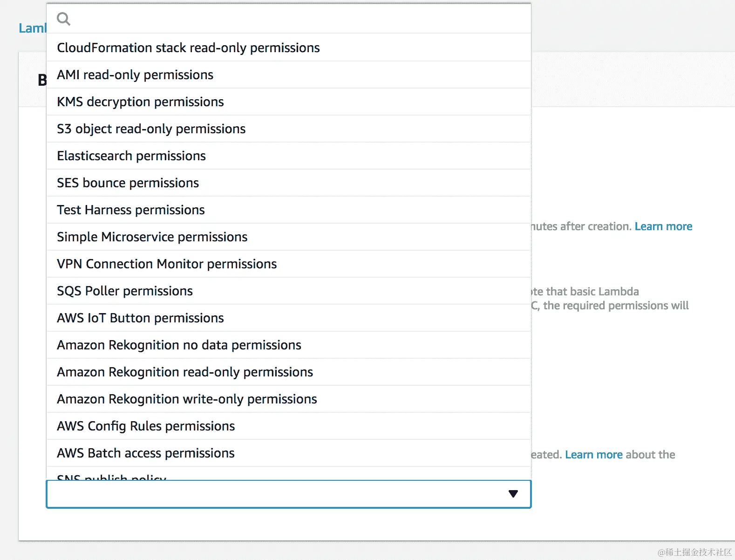
Task: Open Learn more link after creation text
Action: point(663,226)
